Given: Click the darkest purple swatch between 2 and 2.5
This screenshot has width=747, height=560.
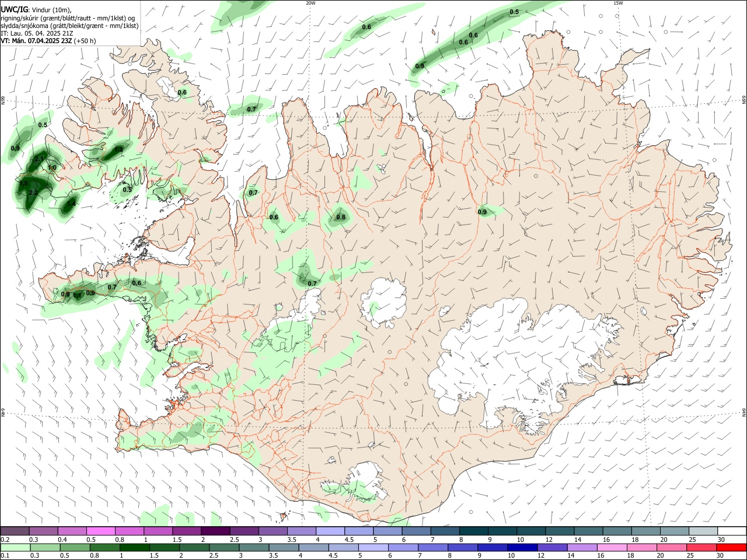Looking at the screenshot, I should (215, 531).
